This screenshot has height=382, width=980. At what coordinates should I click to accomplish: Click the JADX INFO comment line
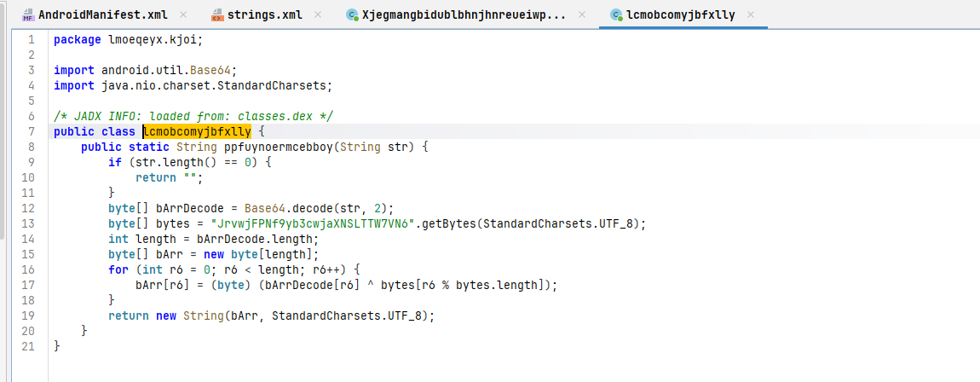193,116
